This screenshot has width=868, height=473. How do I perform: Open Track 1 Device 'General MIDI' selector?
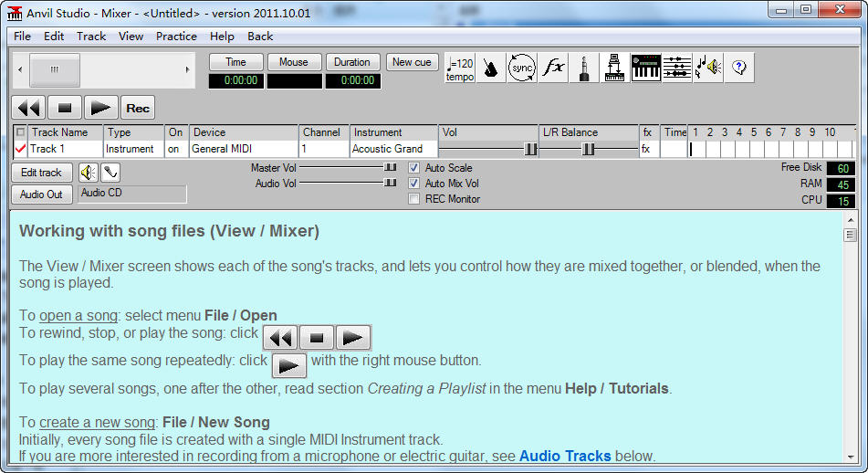coord(243,149)
